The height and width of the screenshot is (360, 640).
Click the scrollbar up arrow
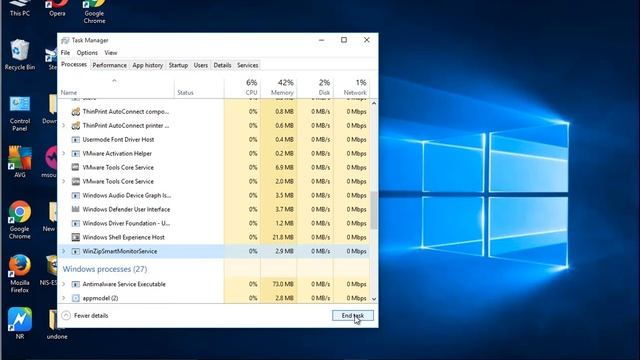click(x=374, y=104)
